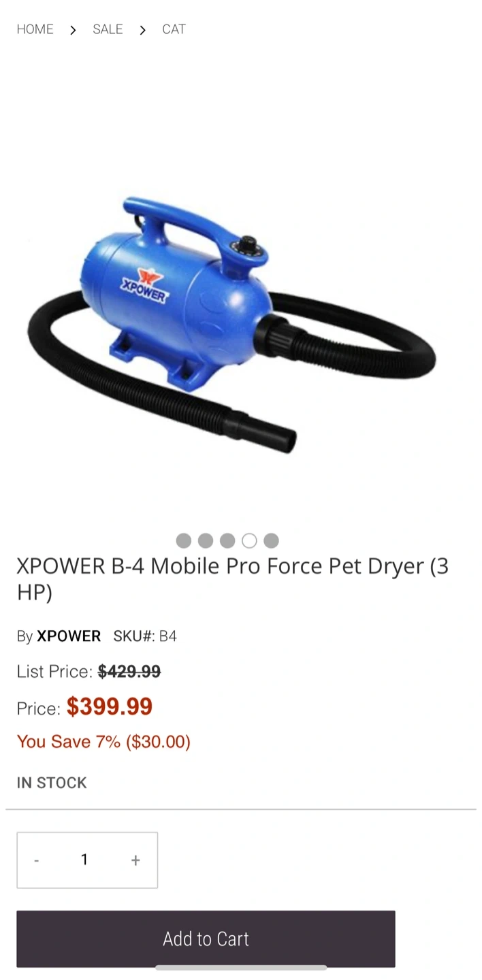Click the chevron after SALE breadcrumb

coord(142,30)
